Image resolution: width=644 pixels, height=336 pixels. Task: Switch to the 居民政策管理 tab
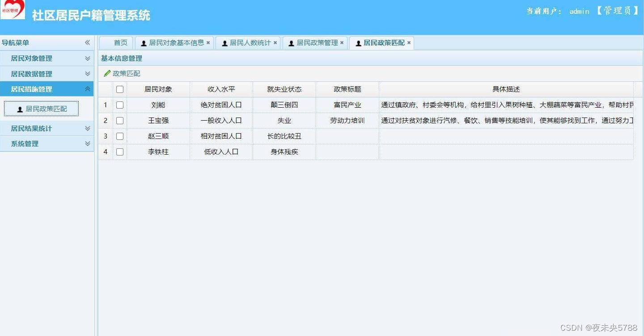pyautogui.click(x=315, y=43)
